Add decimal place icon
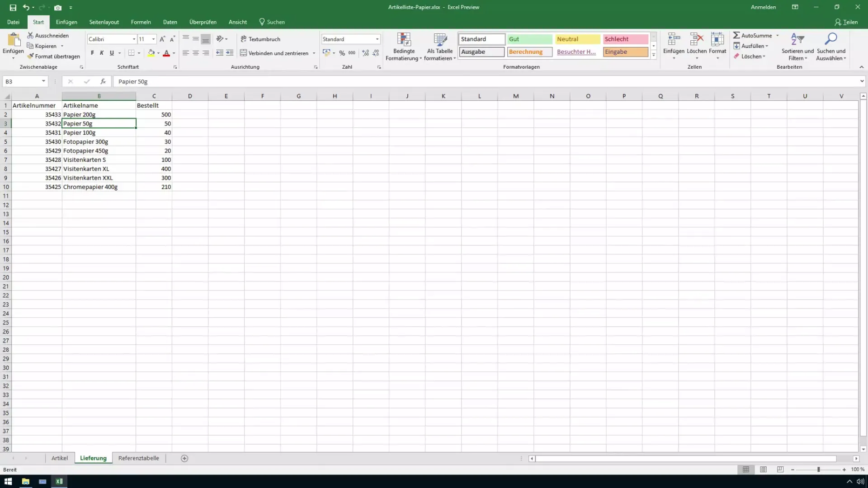Screen dimensions: 868x488 365,53
